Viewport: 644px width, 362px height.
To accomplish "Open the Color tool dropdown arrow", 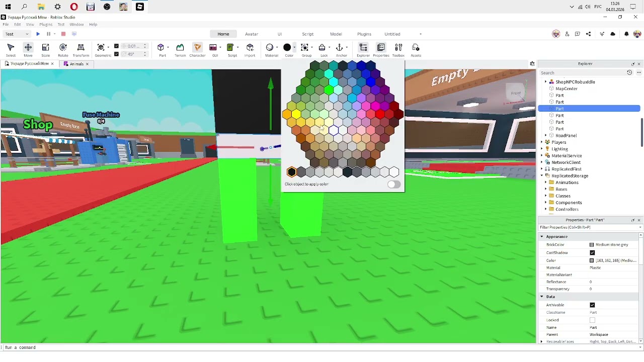I will click(x=295, y=47).
